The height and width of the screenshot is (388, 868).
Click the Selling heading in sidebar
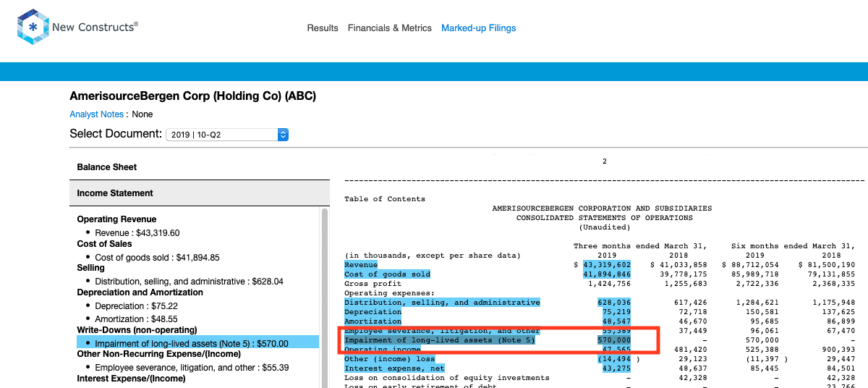[x=90, y=268]
